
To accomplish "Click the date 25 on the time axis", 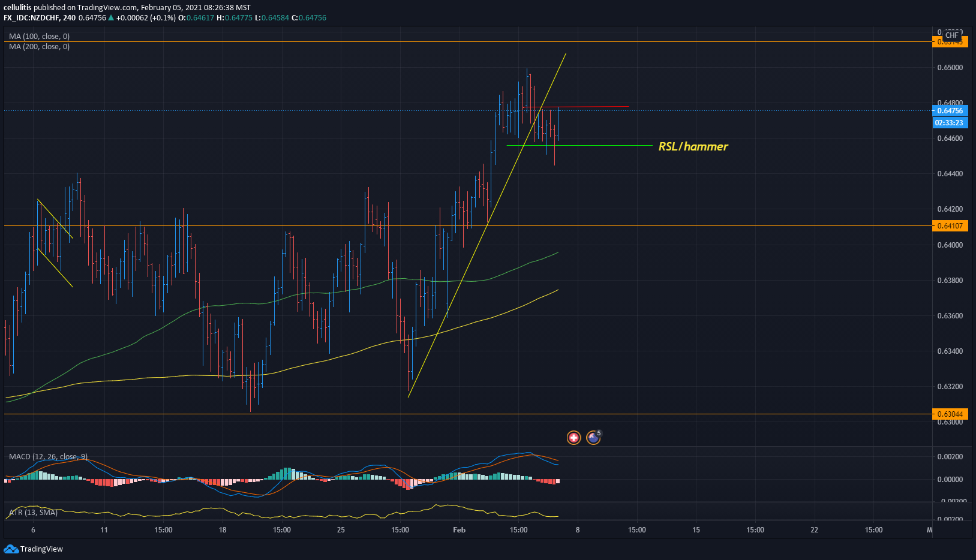I will point(341,530).
